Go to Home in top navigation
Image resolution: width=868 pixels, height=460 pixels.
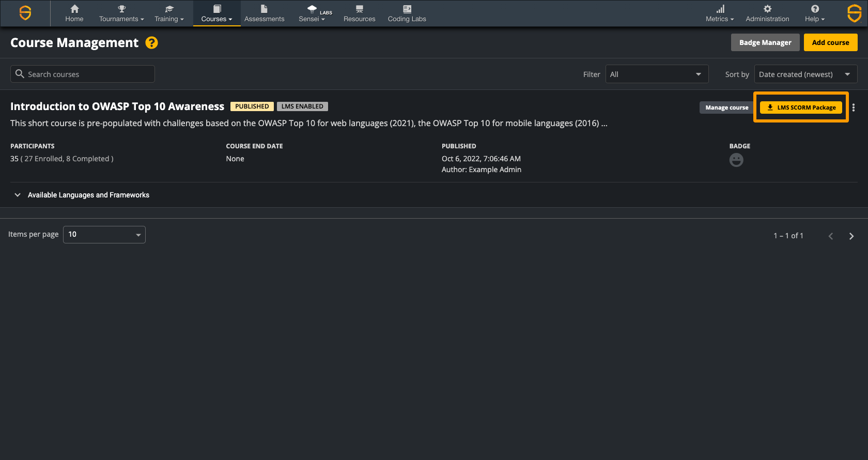[x=74, y=13]
